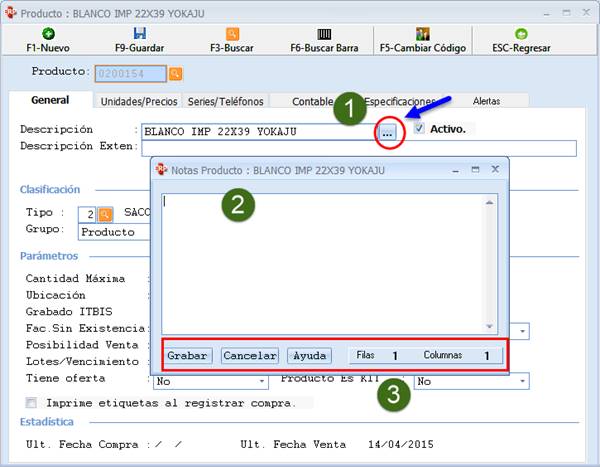Click the F9-Guardar save disk icon

[x=139, y=33]
